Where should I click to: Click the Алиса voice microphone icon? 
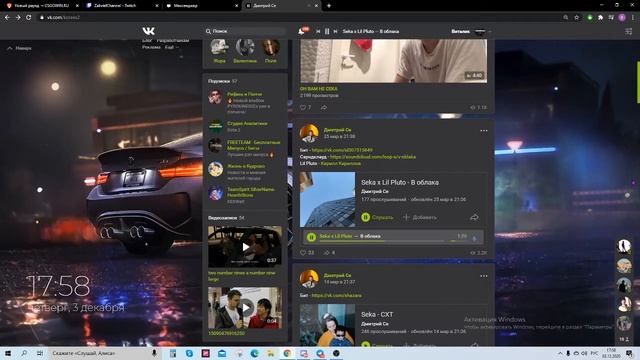point(154,353)
